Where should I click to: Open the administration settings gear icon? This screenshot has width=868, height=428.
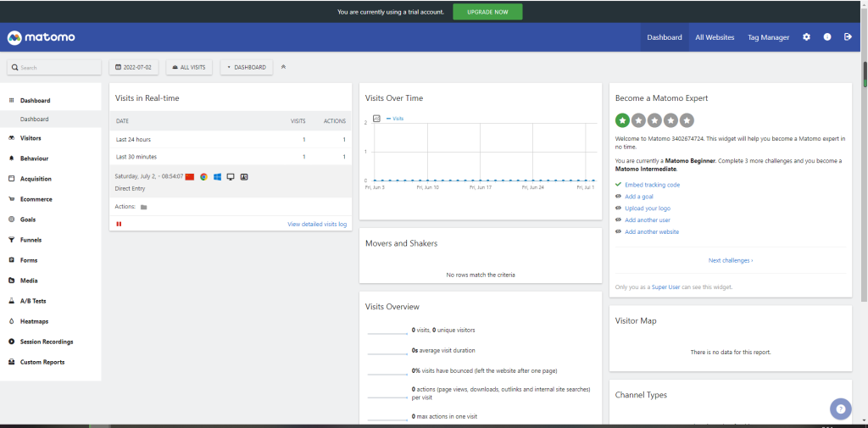[806, 37]
